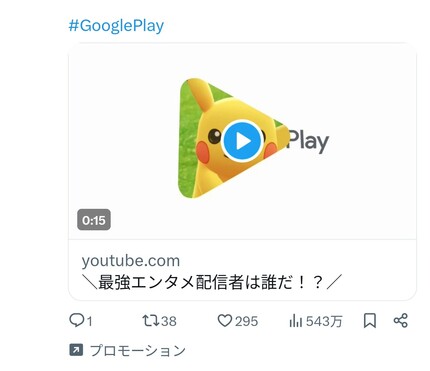
Task: Click the repost count 38
Action: 169,321
